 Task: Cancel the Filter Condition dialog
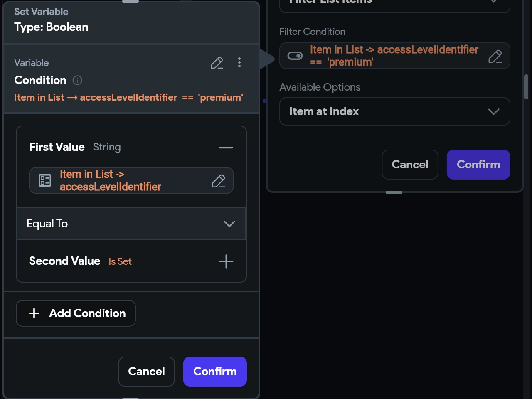[x=410, y=165]
